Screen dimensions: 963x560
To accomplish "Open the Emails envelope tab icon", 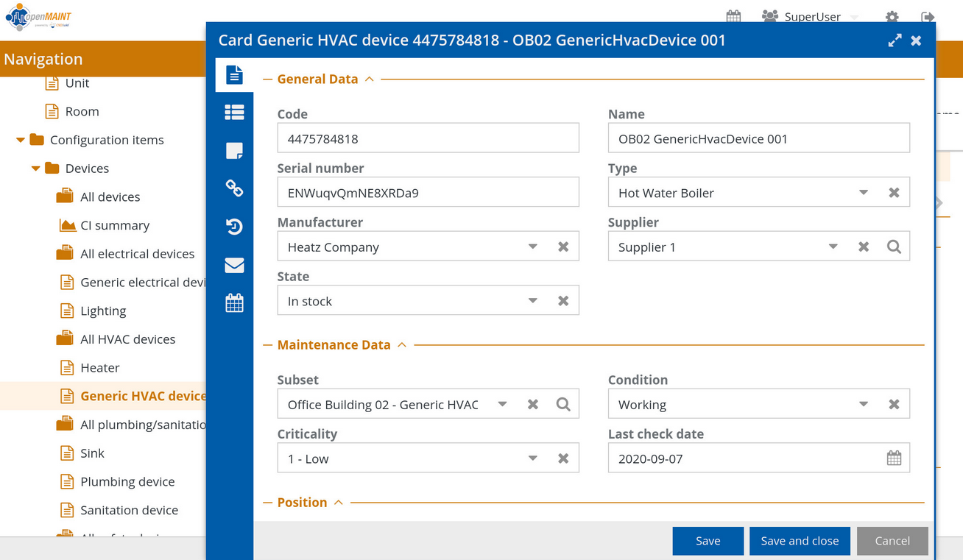I will pos(234,265).
